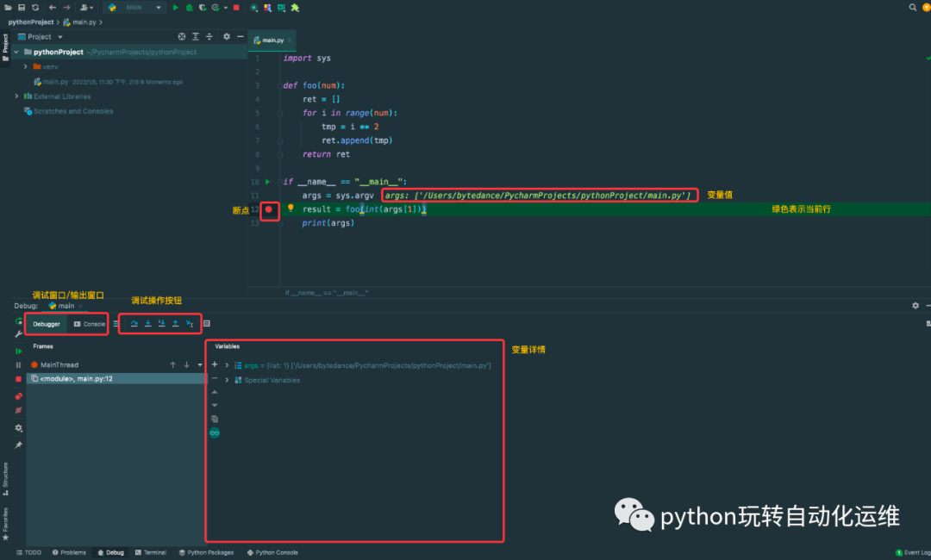Open the Terminal tool window
This screenshot has height=560, width=931.
tap(151, 552)
